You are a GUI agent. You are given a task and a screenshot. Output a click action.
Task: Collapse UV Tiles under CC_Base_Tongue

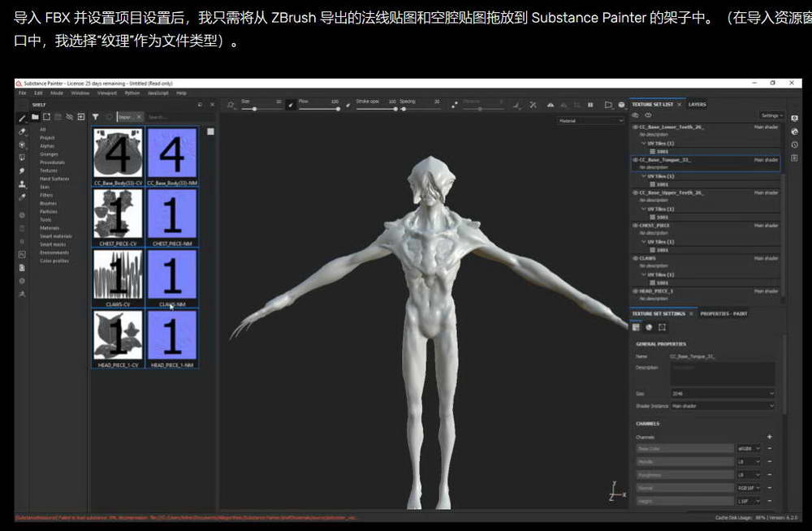pyautogui.click(x=644, y=176)
